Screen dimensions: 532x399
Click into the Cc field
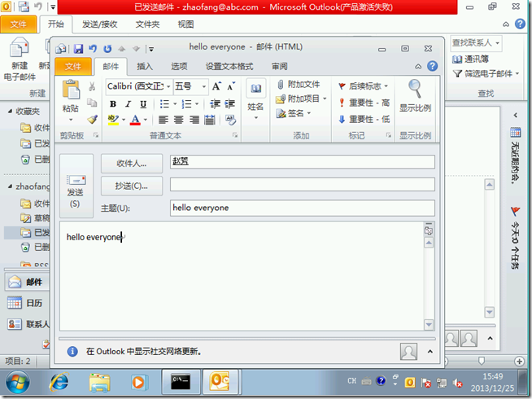click(303, 184)
